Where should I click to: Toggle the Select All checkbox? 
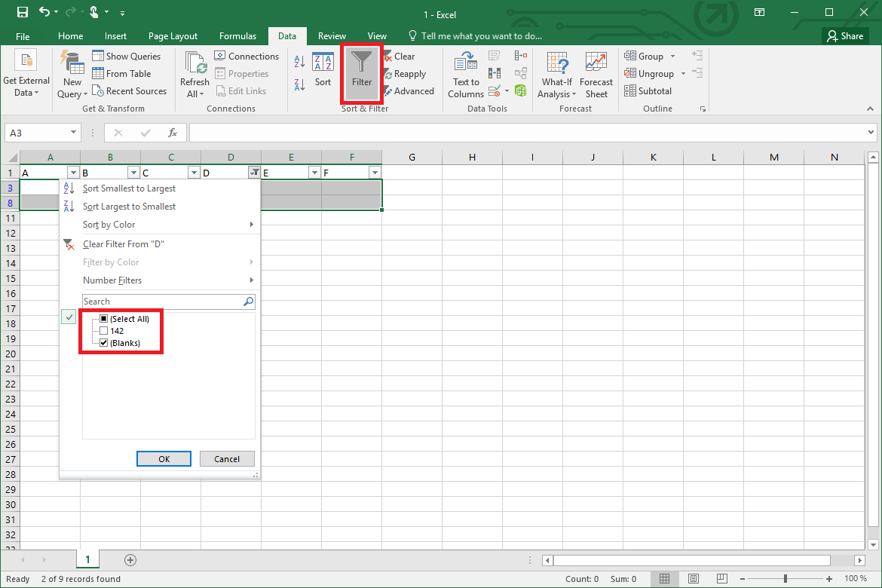point(103,318)
